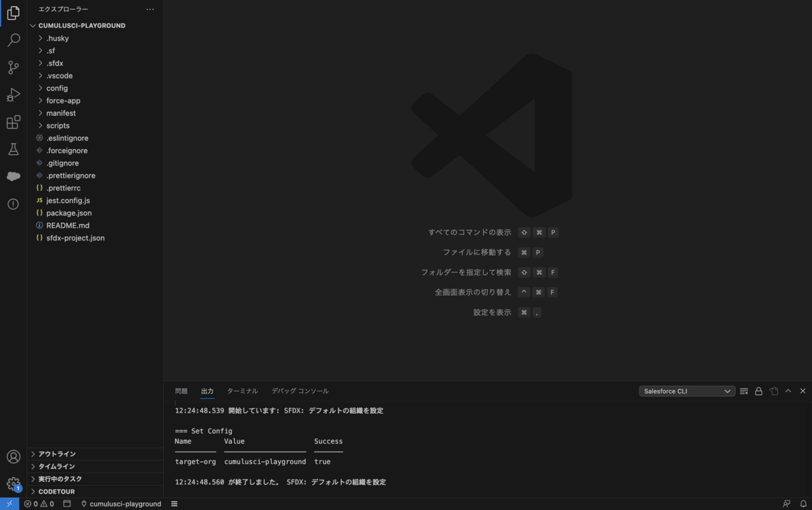This screenshot has height=510, width=812.
Task: Collapse the CUMULUSCI-PLAYGROUND root folder
Action: click(x=82, y=26)
